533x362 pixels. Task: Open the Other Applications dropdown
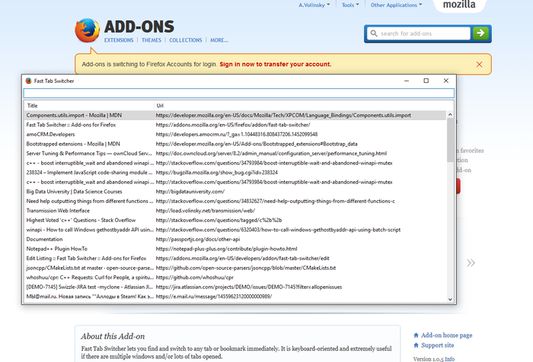coord(396,5)
